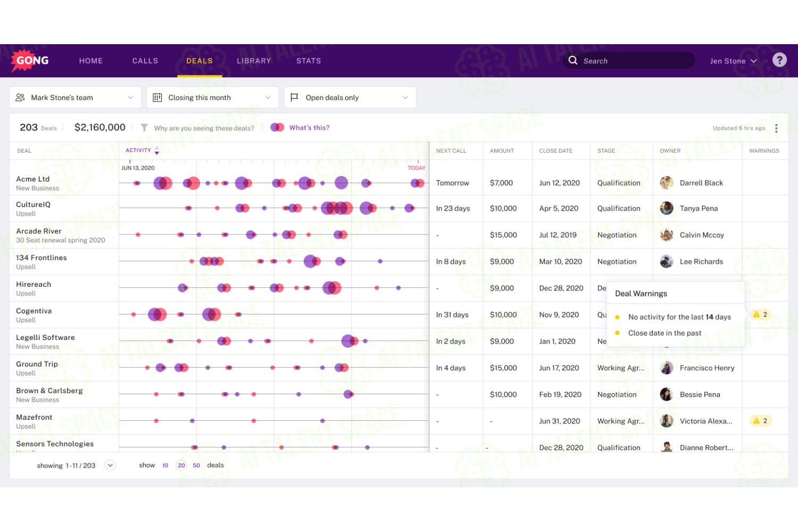Select the Deals tab
Image resolution: width=798 pixels, height=532 pixels.
point(199,61)
